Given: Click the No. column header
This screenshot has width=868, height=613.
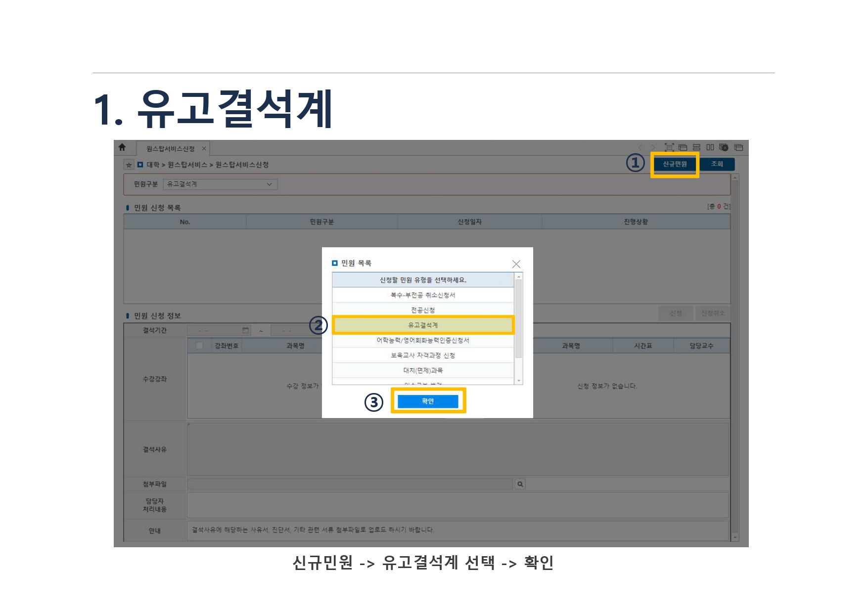Looking at the screenshot, I should click(x=185, y=222).
